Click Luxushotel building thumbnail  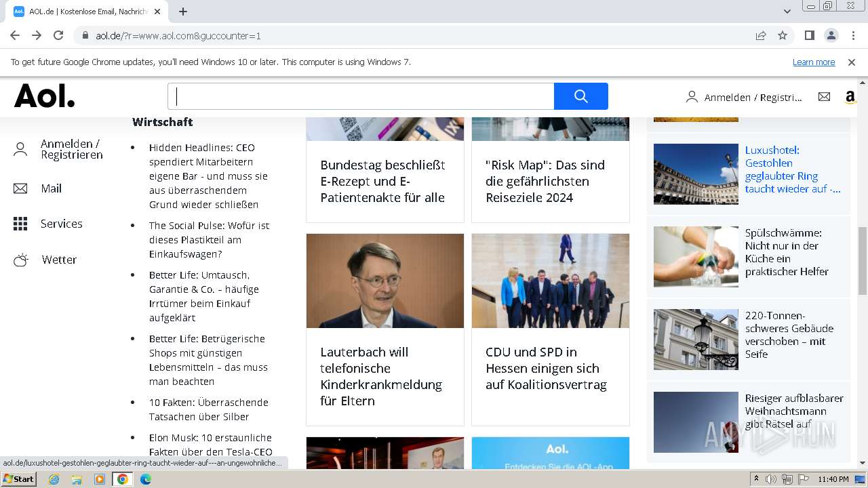696,174
